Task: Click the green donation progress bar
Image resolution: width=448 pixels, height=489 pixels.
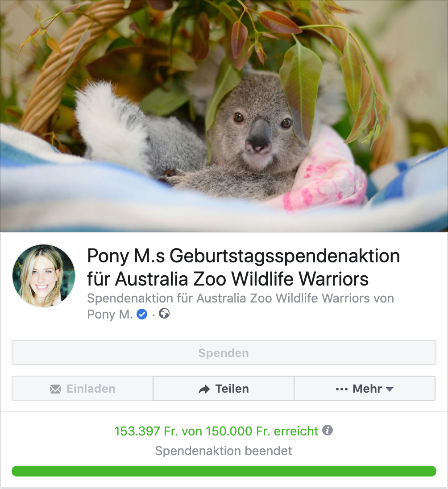Action: [x=224, y=471]
